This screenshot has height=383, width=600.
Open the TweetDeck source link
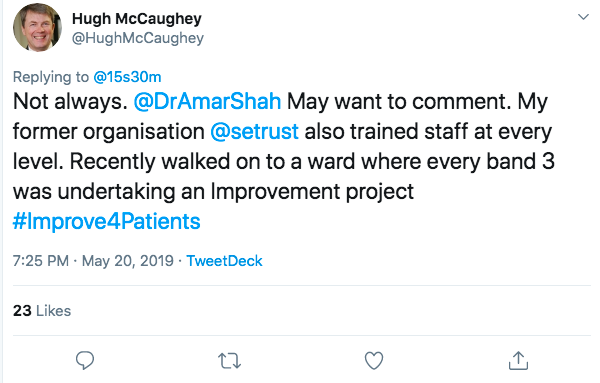[x=224, y=261]
